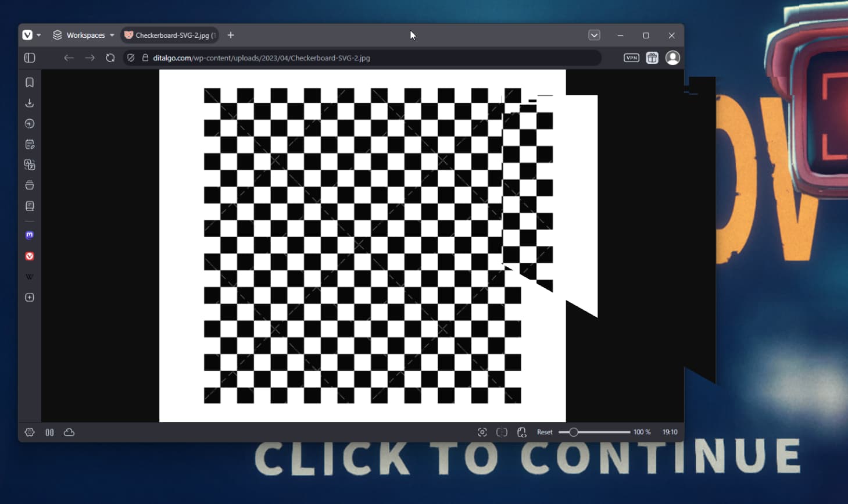
Task: Toggle the VPN button
Action: tap(631, 58)
